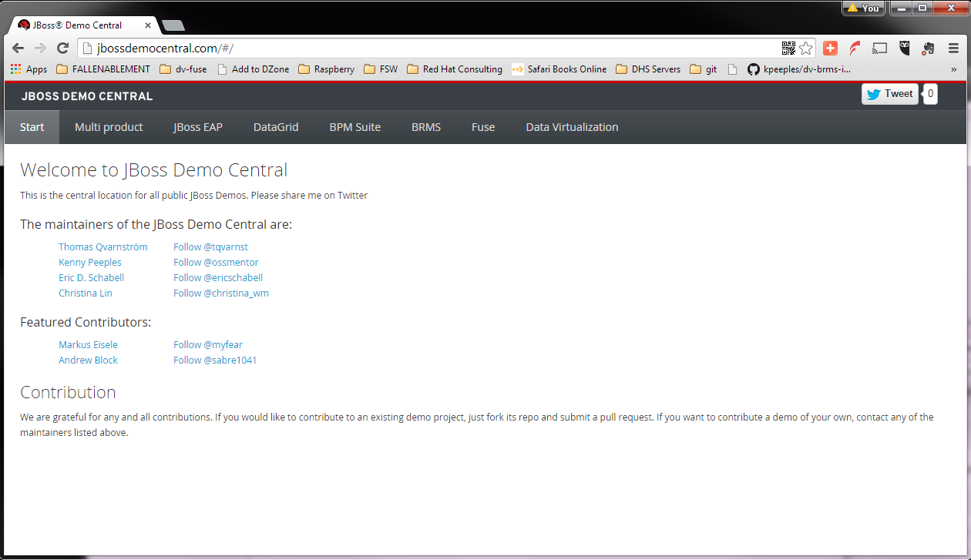Viewport: 971px width, 560px height.
Task: Open the dv-fuse bookmark folder
Action: coord(183,69)
